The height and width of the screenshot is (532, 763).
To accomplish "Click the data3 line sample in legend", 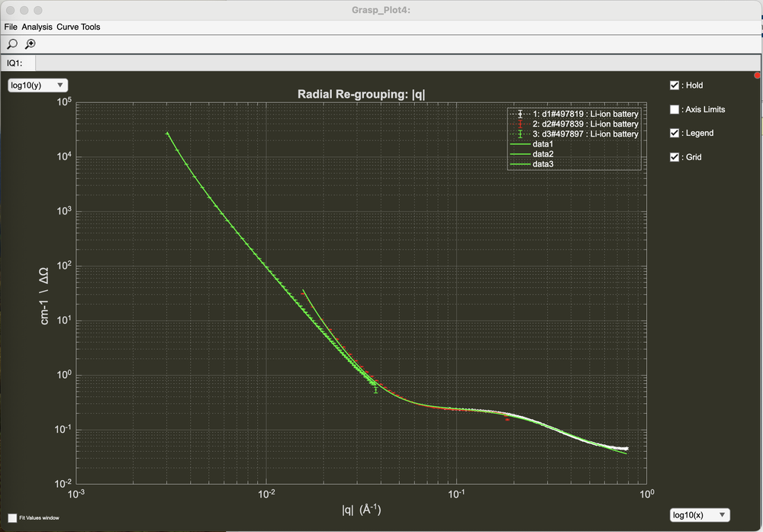I will click(x=520, y=164).
